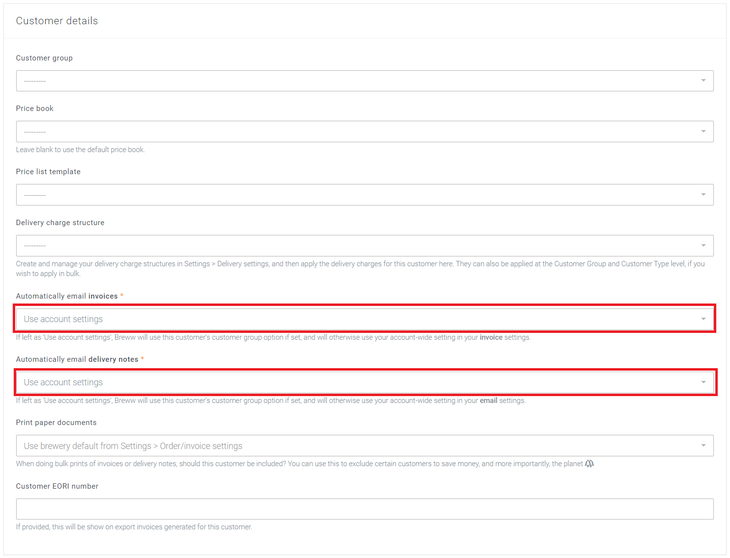The height and width of the screenshot is (558, 730).
Task: Click the Customer EORI number label
Action: (x=57, y=486)
